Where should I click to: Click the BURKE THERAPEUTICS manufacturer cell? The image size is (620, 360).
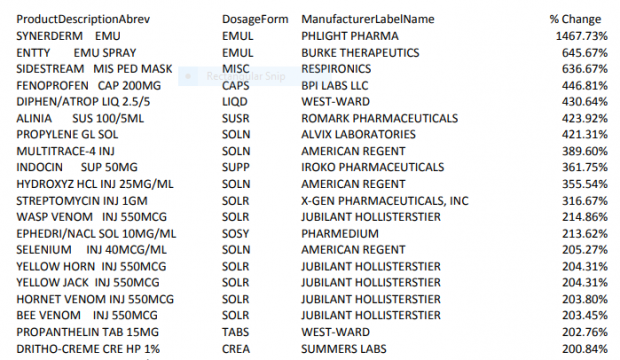pos(360,53)
